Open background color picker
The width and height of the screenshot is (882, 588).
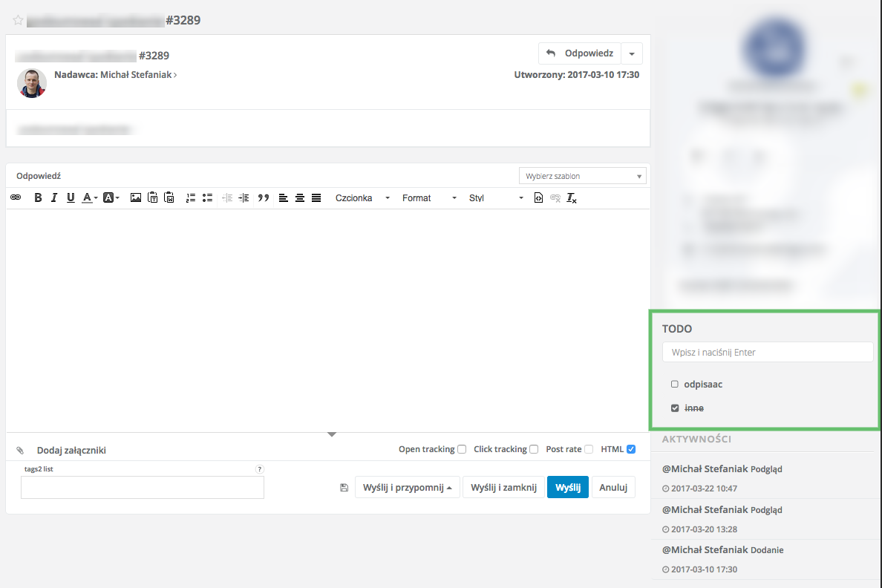coord(111,197)
